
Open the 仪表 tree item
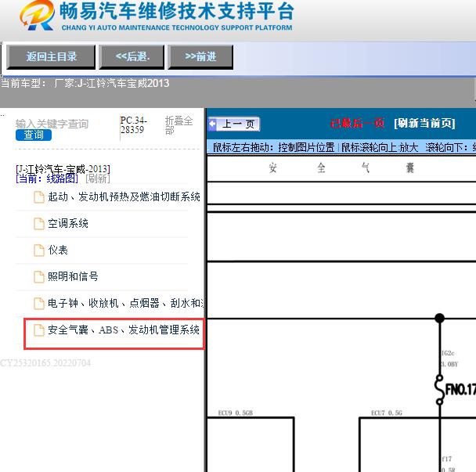(x=58, y=250)
